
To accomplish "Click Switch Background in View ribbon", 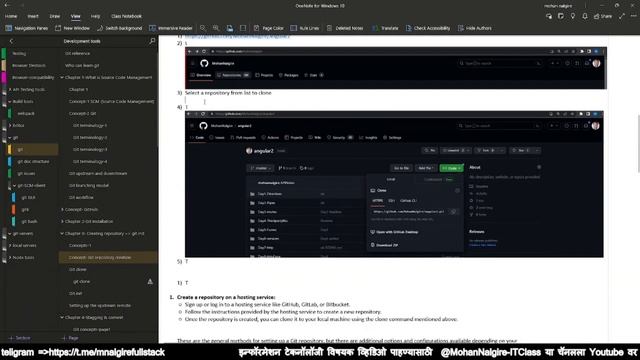I will click(x=120, y=28).
